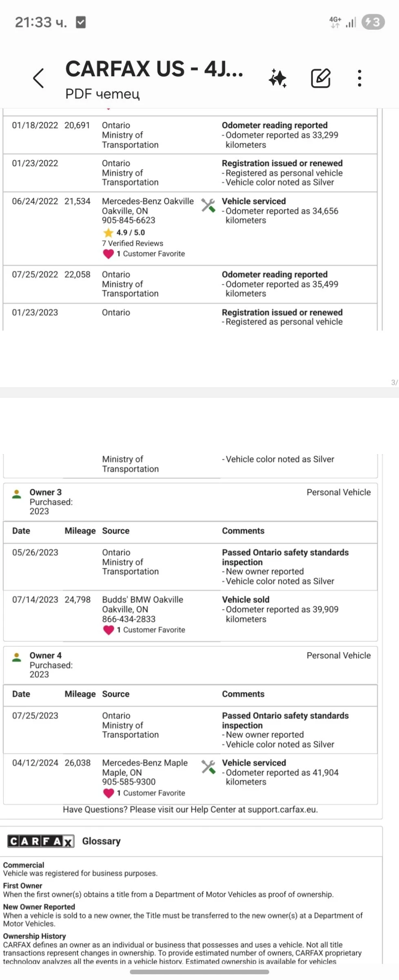This screenshot has height=980, width=399.
Task: Tap the heart icon under Budds' BMW Oakville
Action: (x=109, y=630)
